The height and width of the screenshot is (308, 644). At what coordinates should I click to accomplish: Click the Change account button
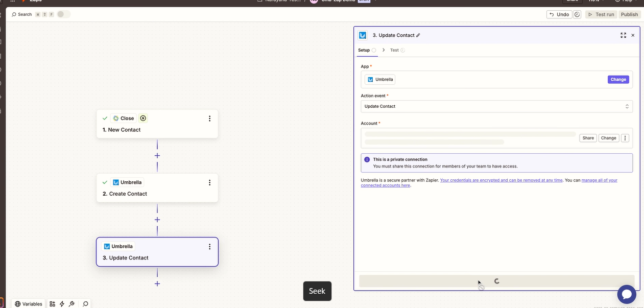pyautogui.click(x=608, y=138)
